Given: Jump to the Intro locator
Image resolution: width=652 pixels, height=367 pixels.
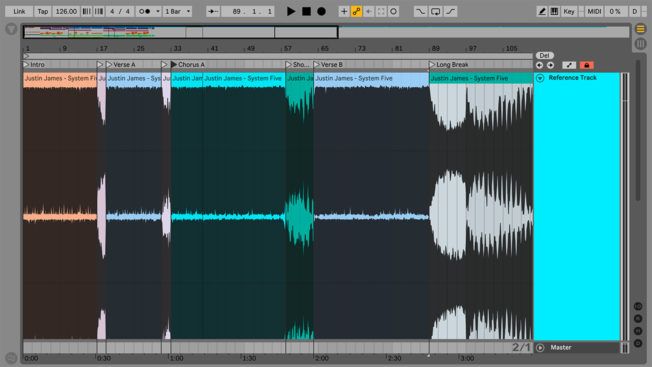Looking at the screenshot, I should pos(34,64).
